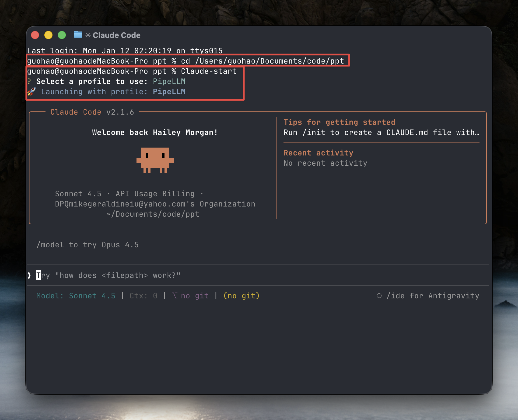Click the yellow "(no git)" status label

242,296
